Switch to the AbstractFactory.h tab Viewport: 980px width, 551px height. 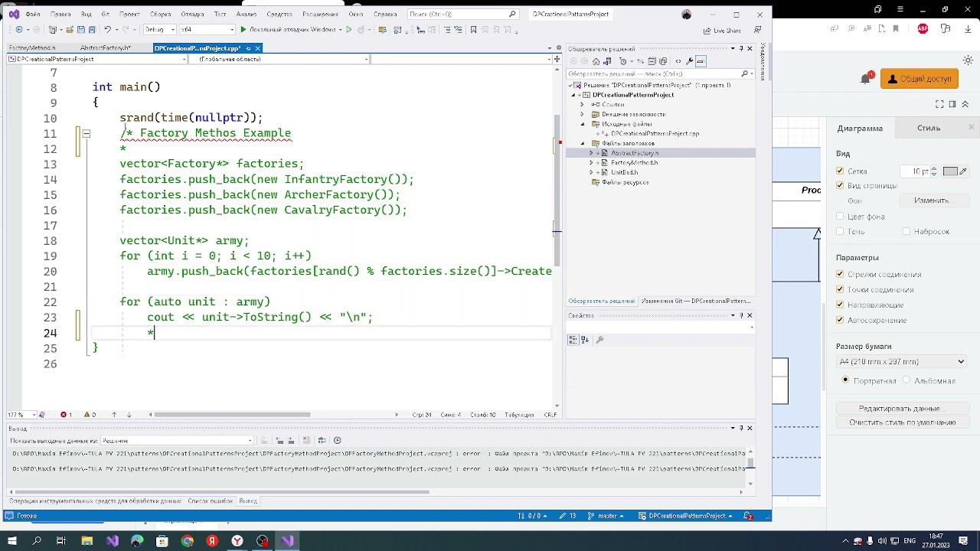[x=106, y=48]
